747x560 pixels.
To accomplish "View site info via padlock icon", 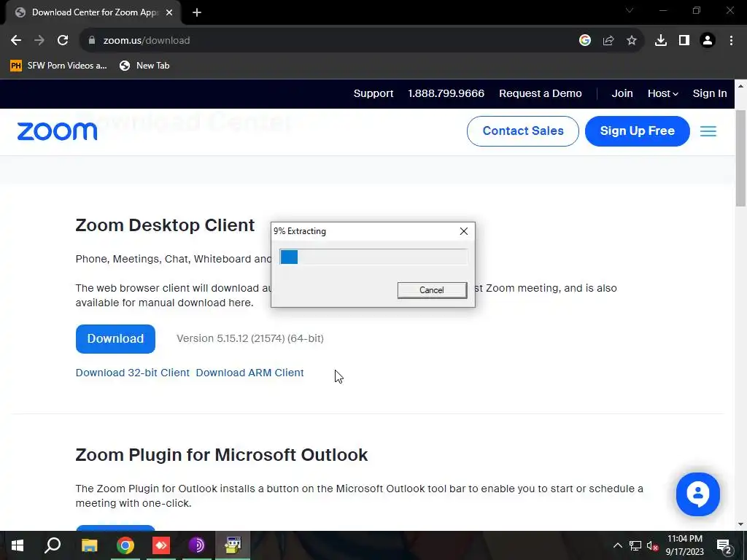I will pos(92,41).
